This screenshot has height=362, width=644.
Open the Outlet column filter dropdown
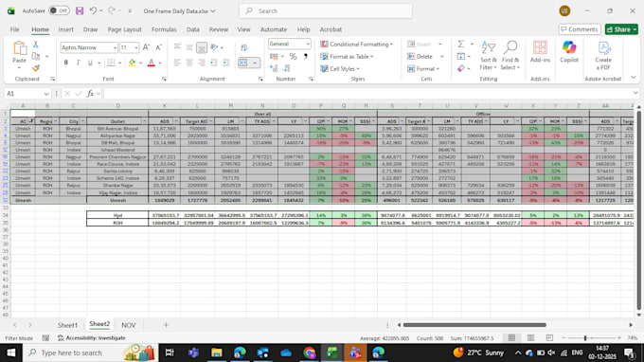point(144,121)
